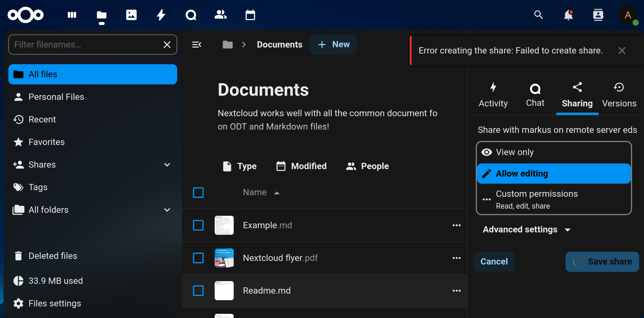Expand Advanced settings
Screen dimensions: 644x318
coord(527,229)
